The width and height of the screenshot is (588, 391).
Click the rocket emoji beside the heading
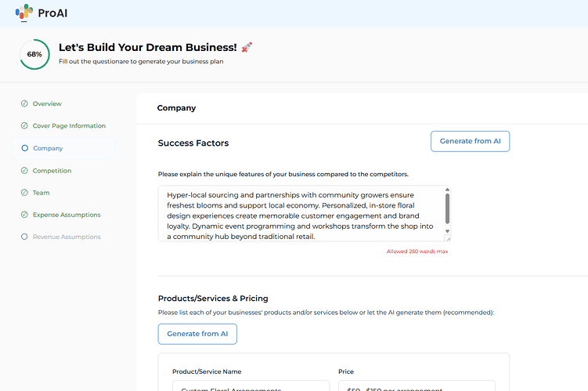click(x=247, y=47)
